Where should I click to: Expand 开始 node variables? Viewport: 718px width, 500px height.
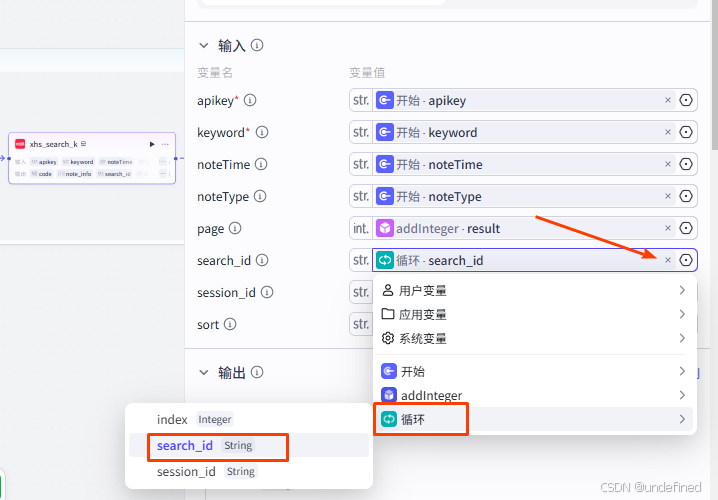click(534, 371)
